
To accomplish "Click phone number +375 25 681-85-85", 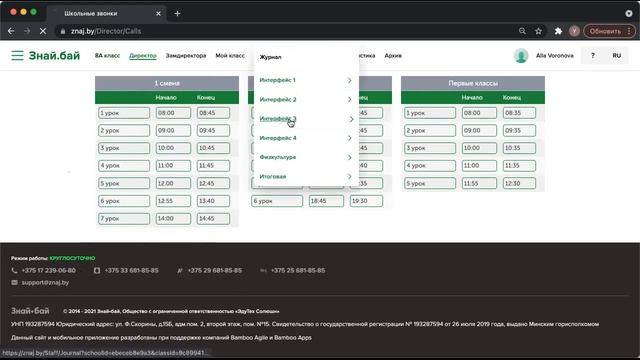I will [x=298, y=270].
